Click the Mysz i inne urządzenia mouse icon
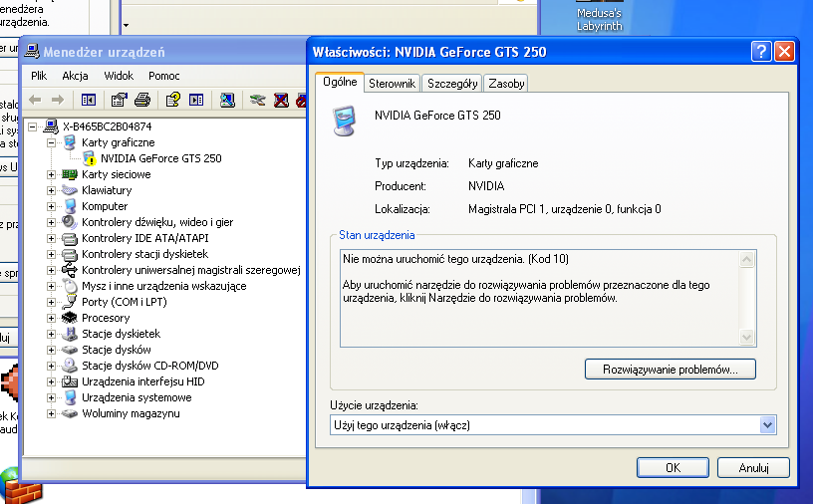The height and width of the screenshot is (504, 813). coord(70,286)
